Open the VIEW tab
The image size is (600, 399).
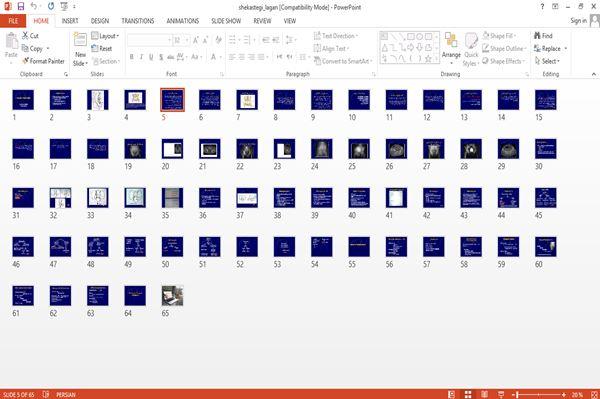[x=290, y=21]
